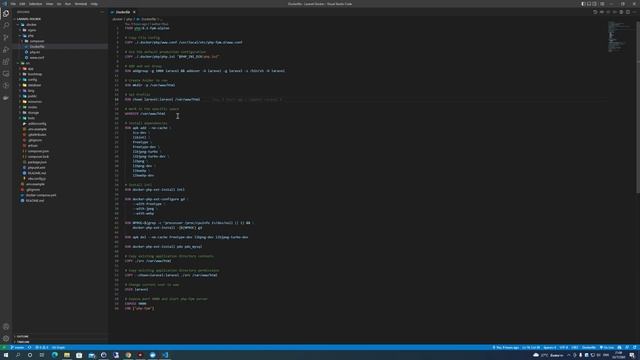Click the remote window indicator in status bar
640x360 pixels.
click(x=3, y=348)
